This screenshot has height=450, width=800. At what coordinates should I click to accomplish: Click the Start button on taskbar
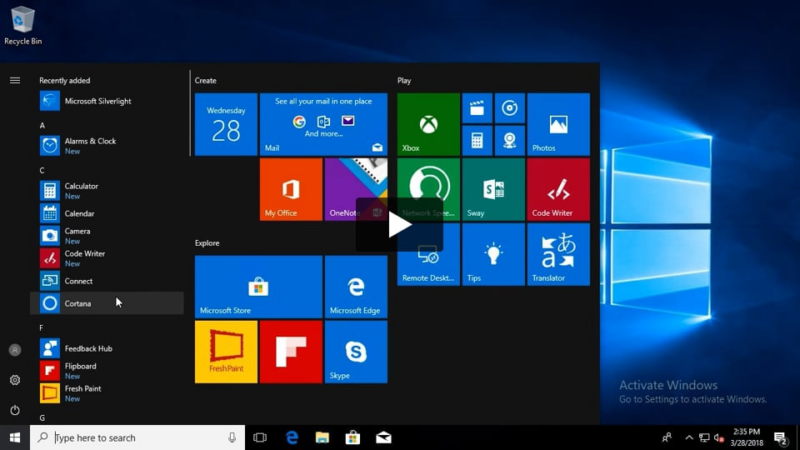[x=15, y=438]
